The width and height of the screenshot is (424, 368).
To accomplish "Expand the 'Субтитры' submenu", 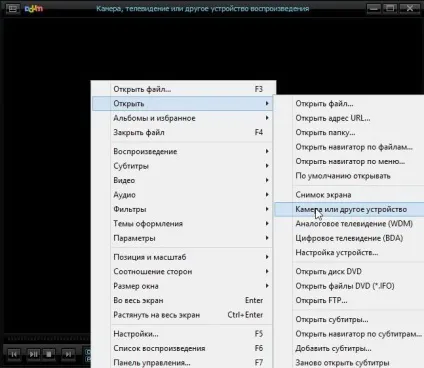I will pos(182,166).
